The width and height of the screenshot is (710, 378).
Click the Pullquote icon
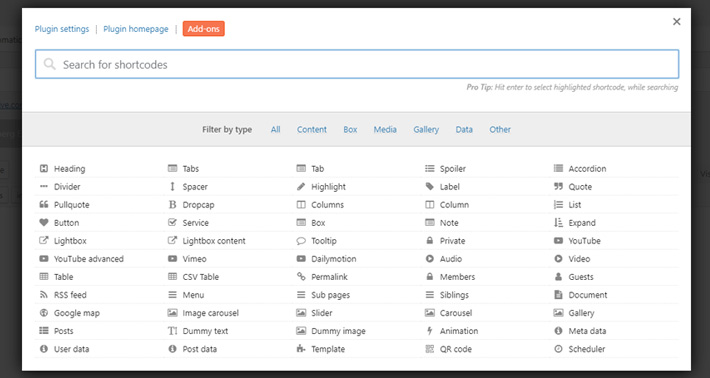pos(44,205)
